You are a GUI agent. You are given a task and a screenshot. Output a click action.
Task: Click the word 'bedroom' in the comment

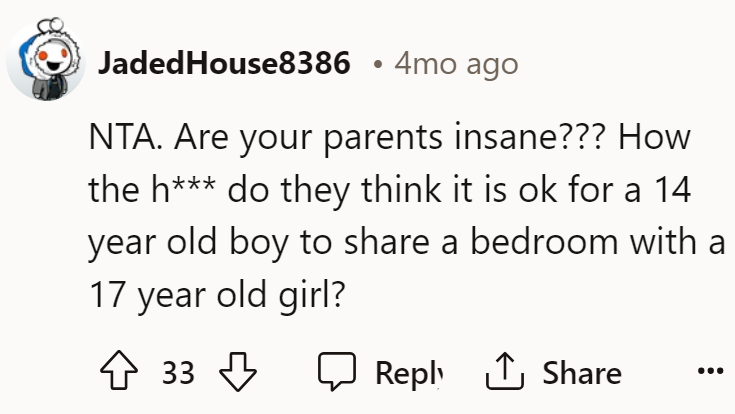pos(544,242)
